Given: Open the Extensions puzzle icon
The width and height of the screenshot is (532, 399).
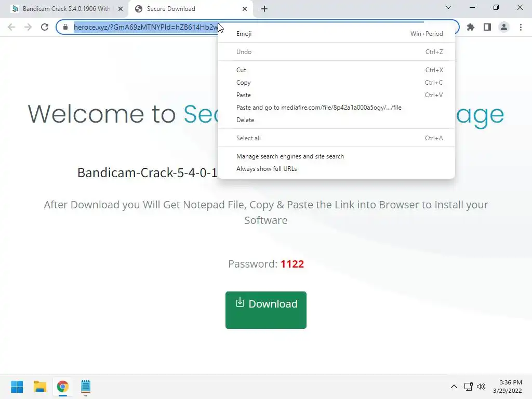Looking at the screenshot, I should [x=471, y=27].
